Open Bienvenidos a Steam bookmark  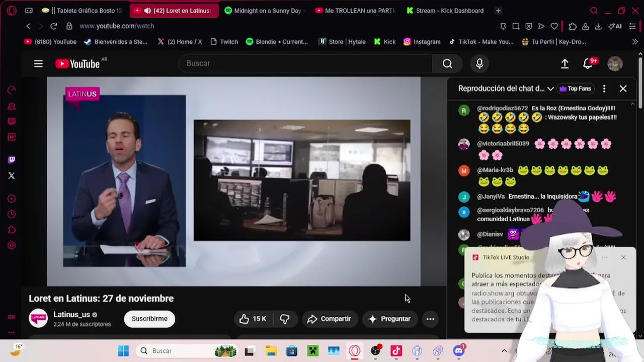pos(116,42)
